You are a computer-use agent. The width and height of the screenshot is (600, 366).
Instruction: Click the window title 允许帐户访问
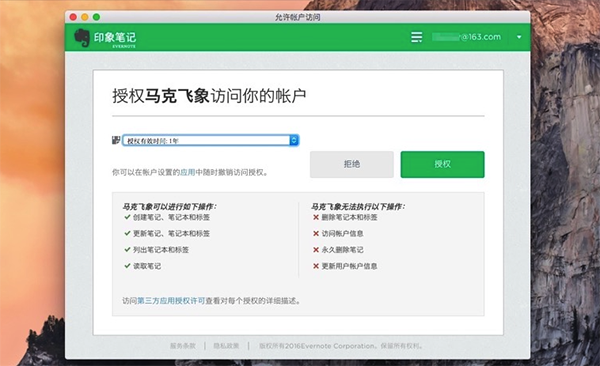298,17
